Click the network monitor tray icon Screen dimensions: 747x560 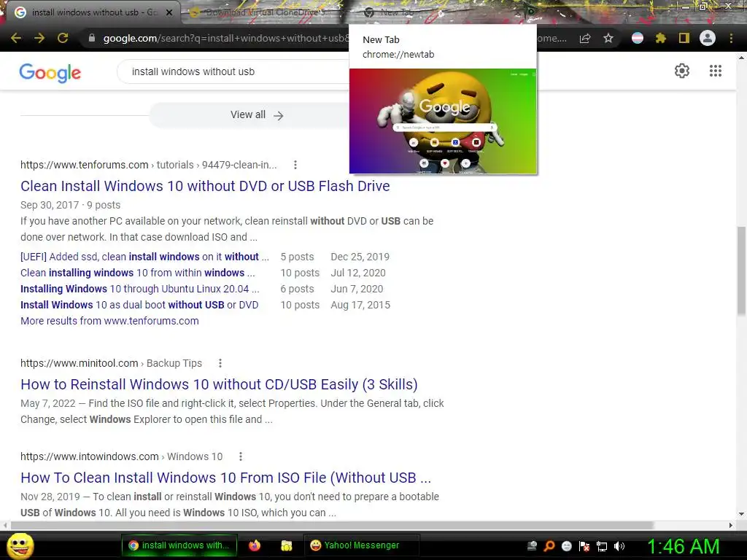(x=602, y=546)
